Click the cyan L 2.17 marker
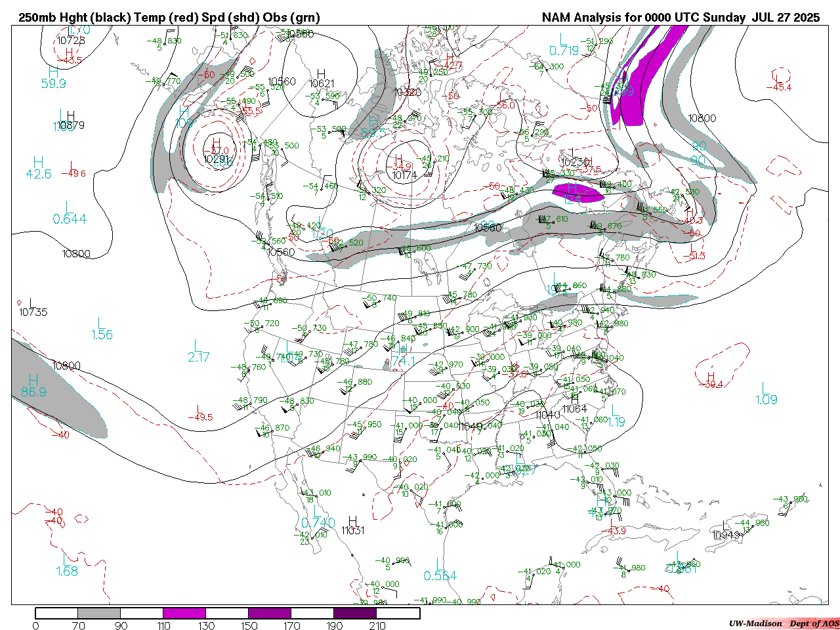The width and height of the screenshot is (840, 630). point(198,351)
